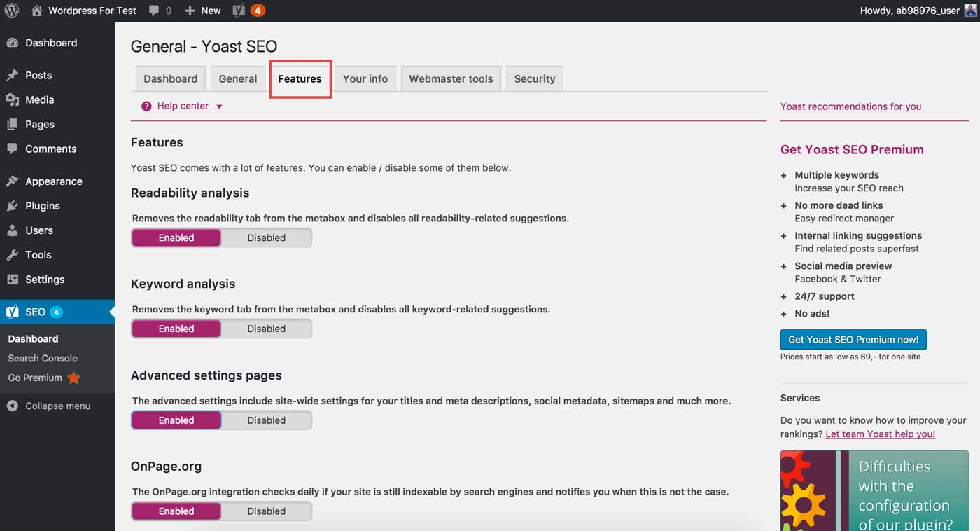980x531 pixels.
Task: Switch to the Dashboard tab
Action: pos(170,78)
